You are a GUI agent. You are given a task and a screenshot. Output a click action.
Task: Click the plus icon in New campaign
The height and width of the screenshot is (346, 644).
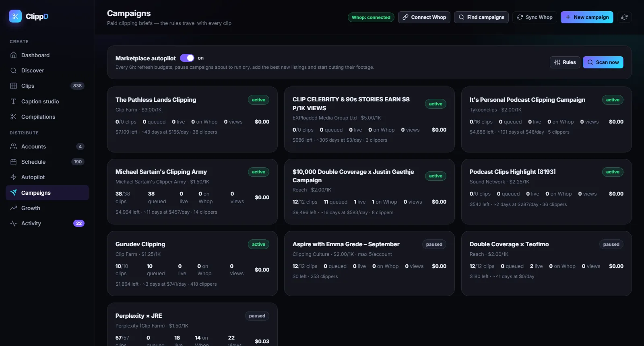(x=568, y=17)
